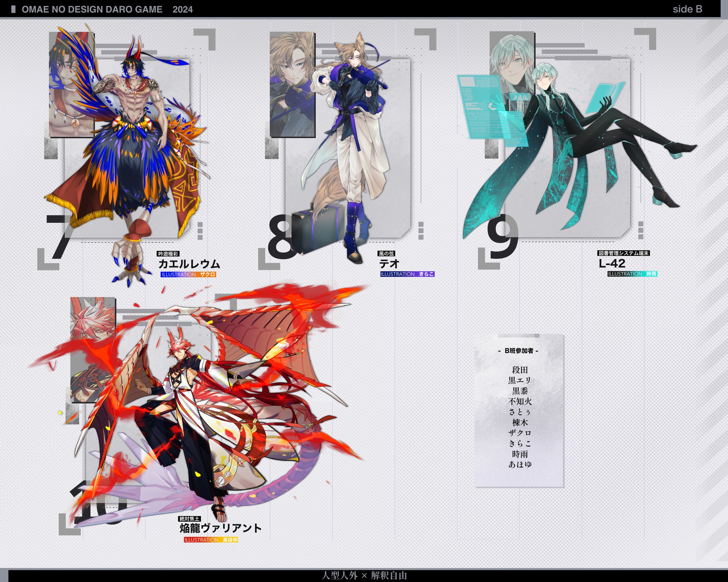
Task: Click the B班参加者 list heading
Action: (519, 351)
